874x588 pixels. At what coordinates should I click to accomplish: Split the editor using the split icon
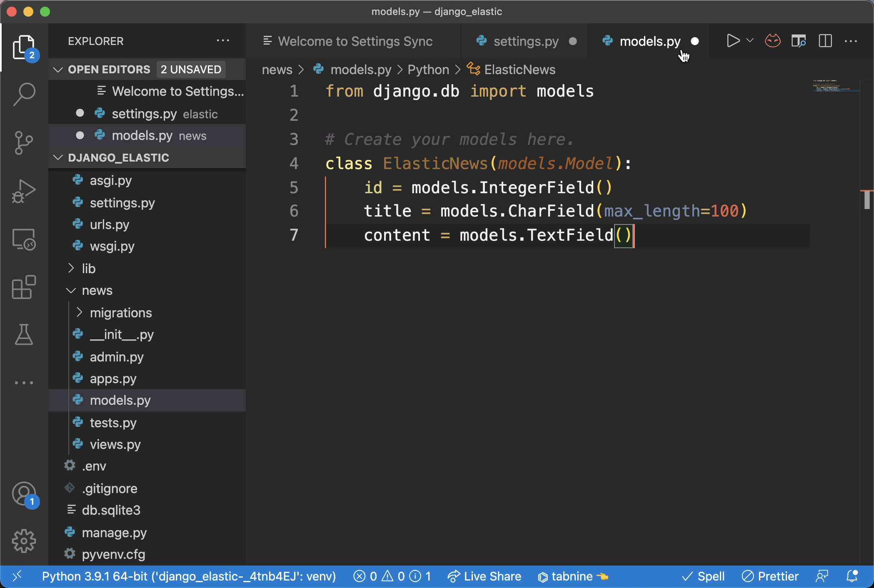825,41
